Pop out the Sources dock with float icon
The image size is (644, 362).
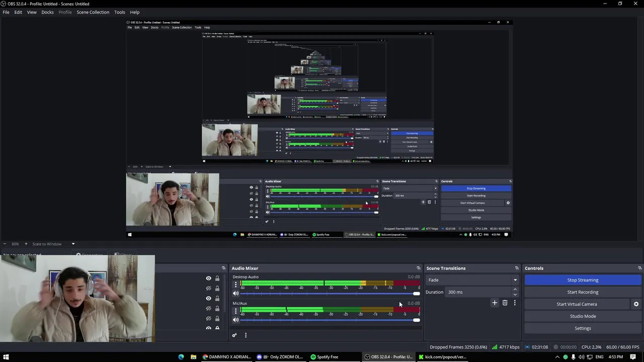pyautogui.click(x=223, y=268)
